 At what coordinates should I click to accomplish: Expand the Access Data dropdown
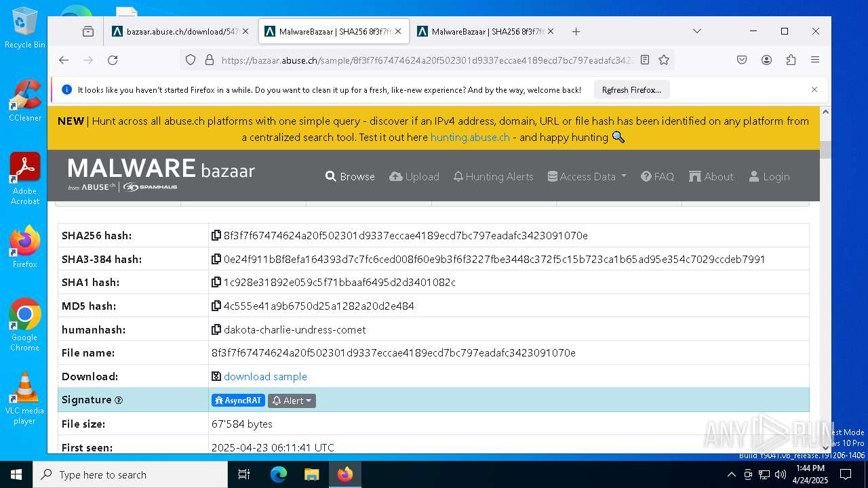point(587,176)
